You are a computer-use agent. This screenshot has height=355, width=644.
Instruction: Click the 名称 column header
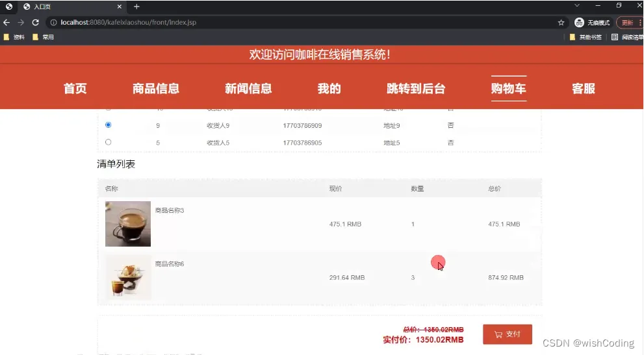click(111, 189)
